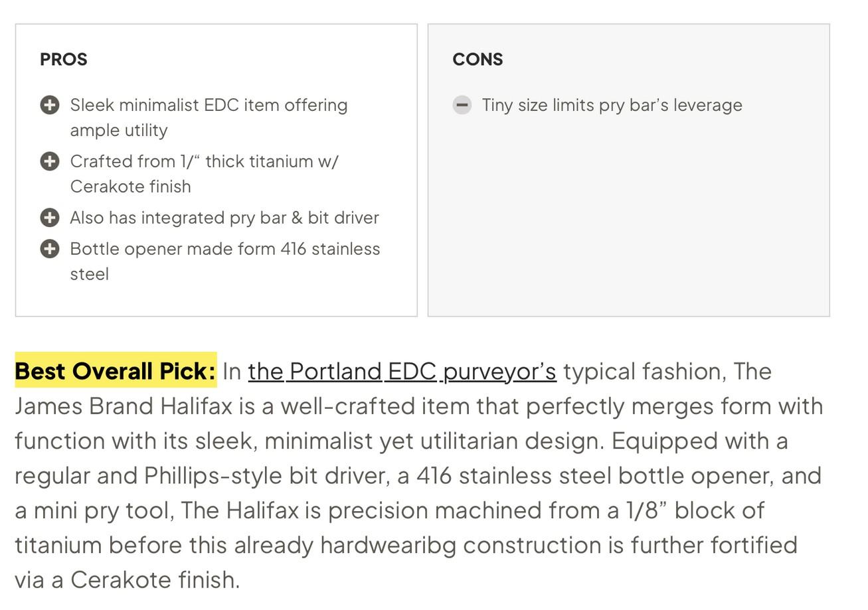Click the "Tiny size limits pry bar's leverage" text
The image size is (868, 610).
[x=612, y=105]
